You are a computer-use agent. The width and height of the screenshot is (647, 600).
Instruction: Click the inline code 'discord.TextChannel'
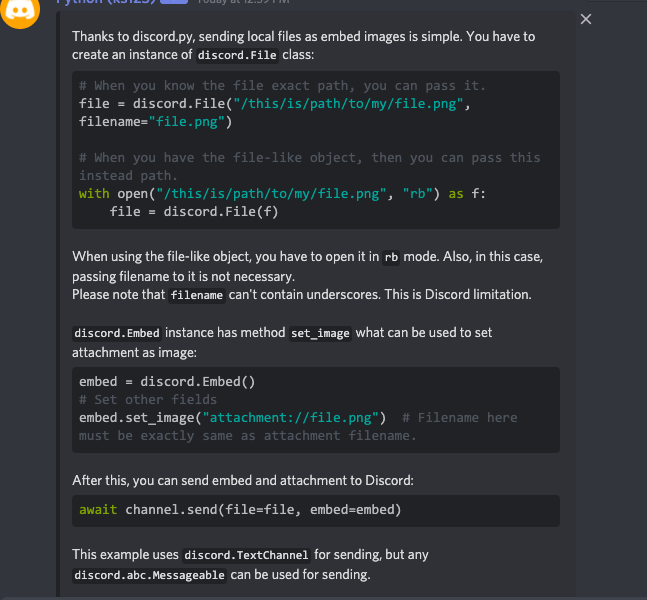(x=246, y=555)
